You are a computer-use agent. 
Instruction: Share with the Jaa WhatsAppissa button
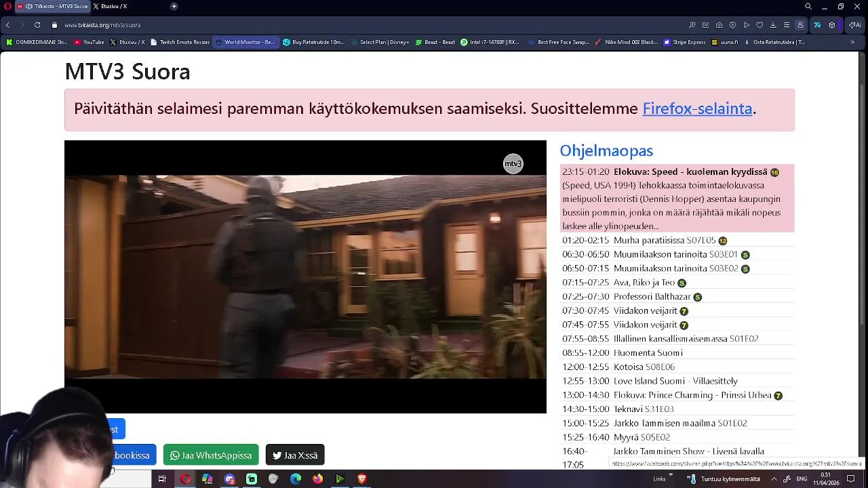(211, 455)
